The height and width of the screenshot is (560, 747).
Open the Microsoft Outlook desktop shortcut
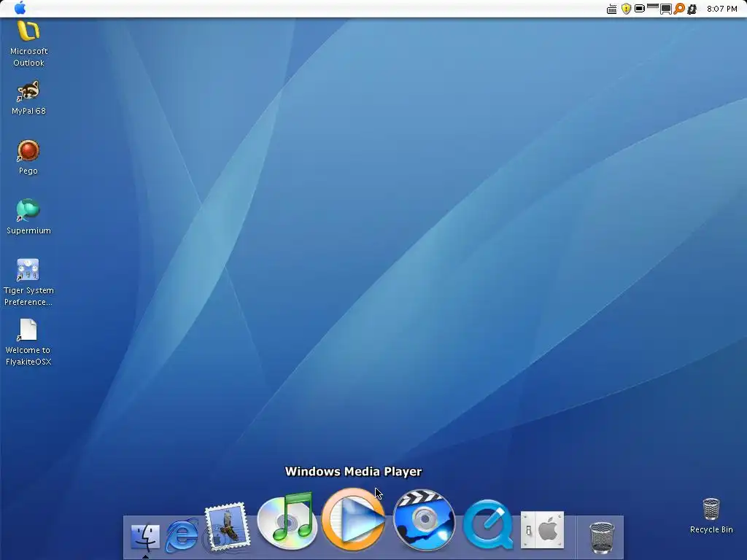pyautogui.click(x=28, y=31)
